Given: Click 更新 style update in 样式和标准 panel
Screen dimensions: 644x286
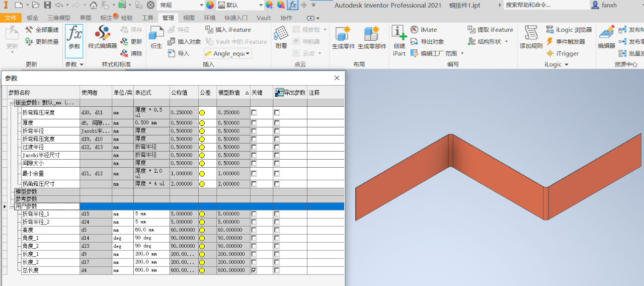Looking at the screenshot, I should point(131,42).
